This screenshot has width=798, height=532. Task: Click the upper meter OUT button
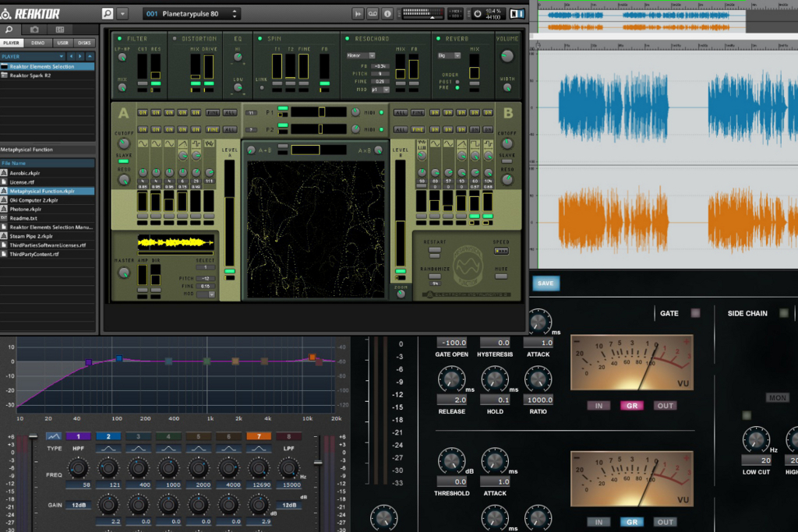[x=665, y=406]
